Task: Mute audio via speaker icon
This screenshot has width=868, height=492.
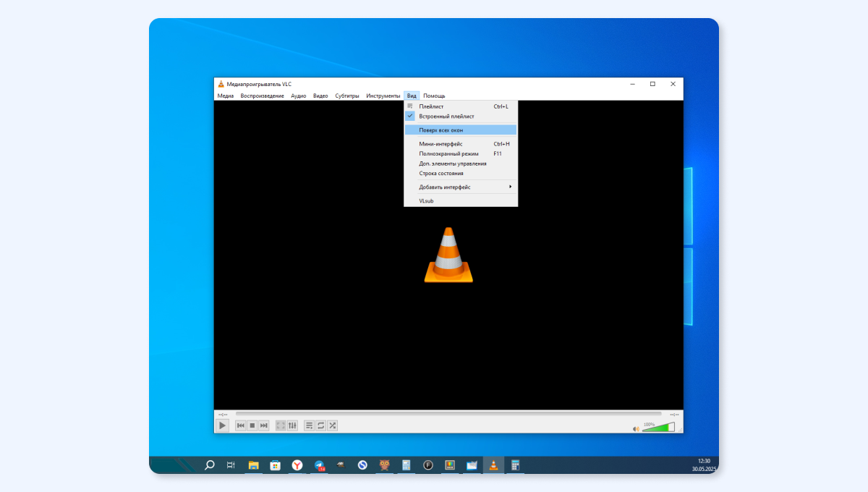Action: click(x=636, y=428)
